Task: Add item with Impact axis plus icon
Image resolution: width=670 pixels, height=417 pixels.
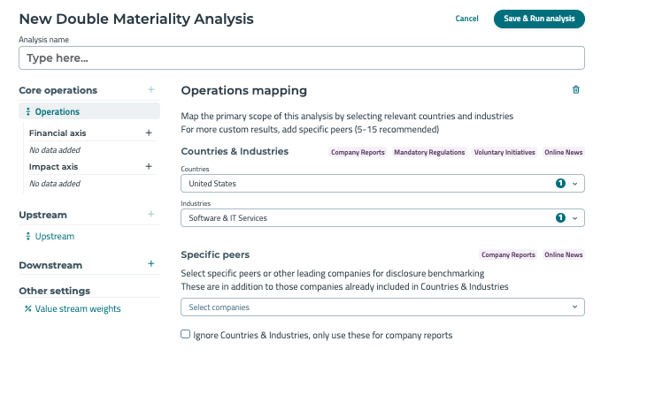Action: point(149,167)
